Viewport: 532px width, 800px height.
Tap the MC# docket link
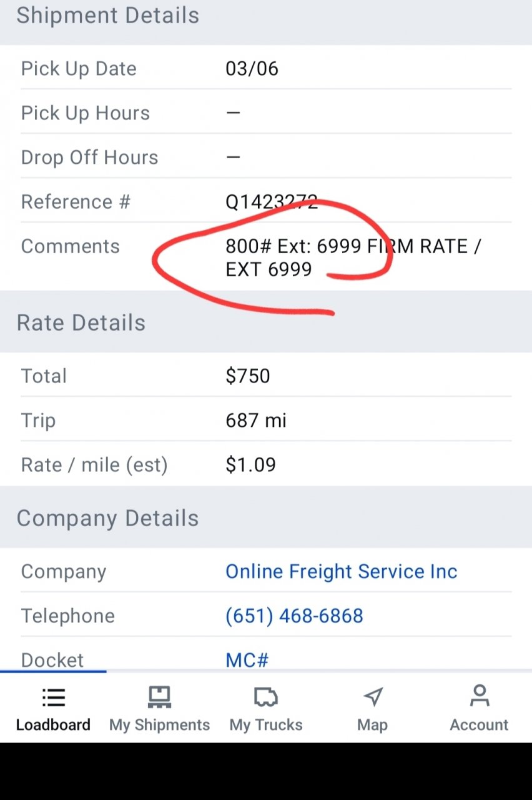247,659
